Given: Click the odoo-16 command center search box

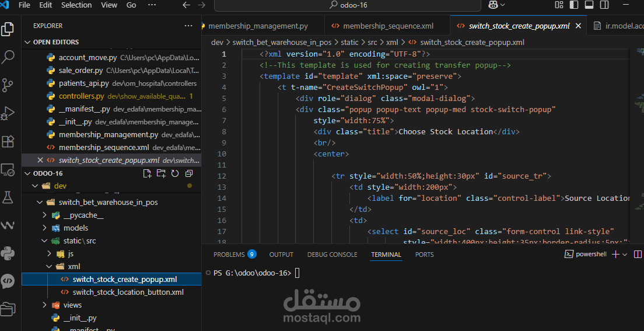Looking at the screenshot, I should (x=348, y=5).
